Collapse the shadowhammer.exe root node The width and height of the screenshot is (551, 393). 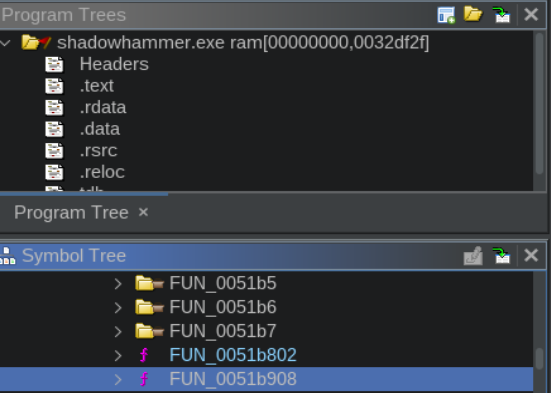(x=5, y=43)
